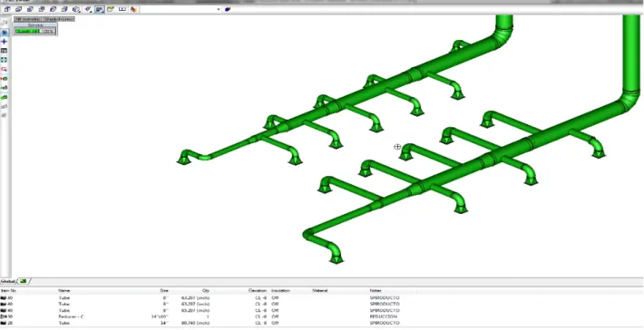Click the dark green duct-fitting icon in the sidebar
The height and width of the screenshot is (330, 644).
click(x=5, y=87)
